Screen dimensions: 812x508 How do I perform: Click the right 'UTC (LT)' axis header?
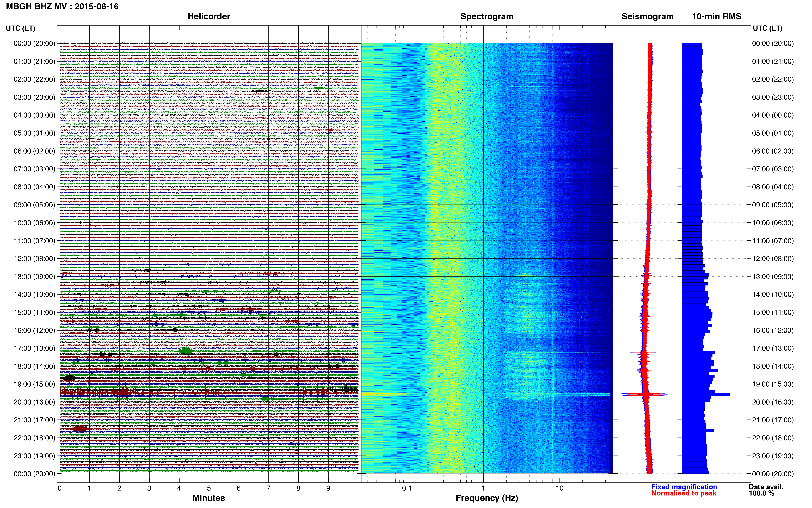click(767, 28)
